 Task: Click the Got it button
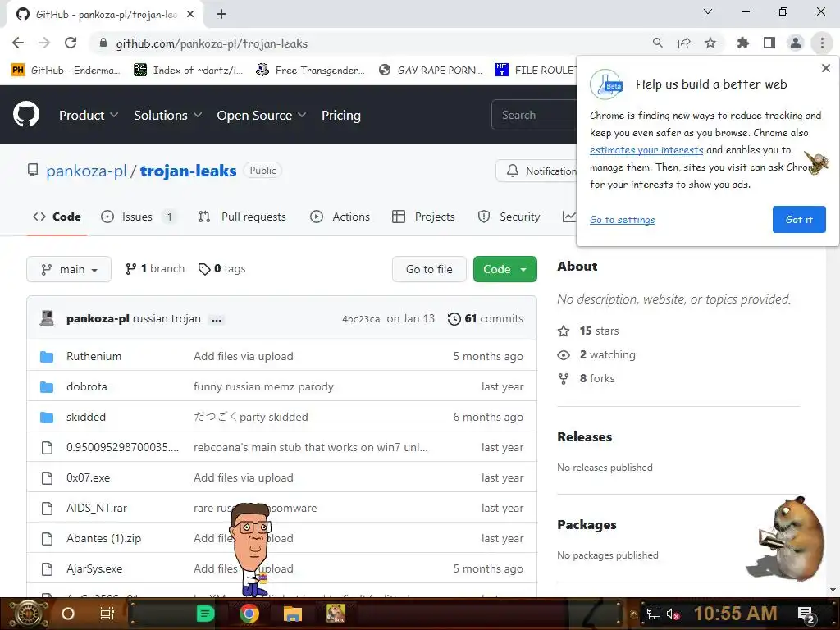(x=799, y=219)
